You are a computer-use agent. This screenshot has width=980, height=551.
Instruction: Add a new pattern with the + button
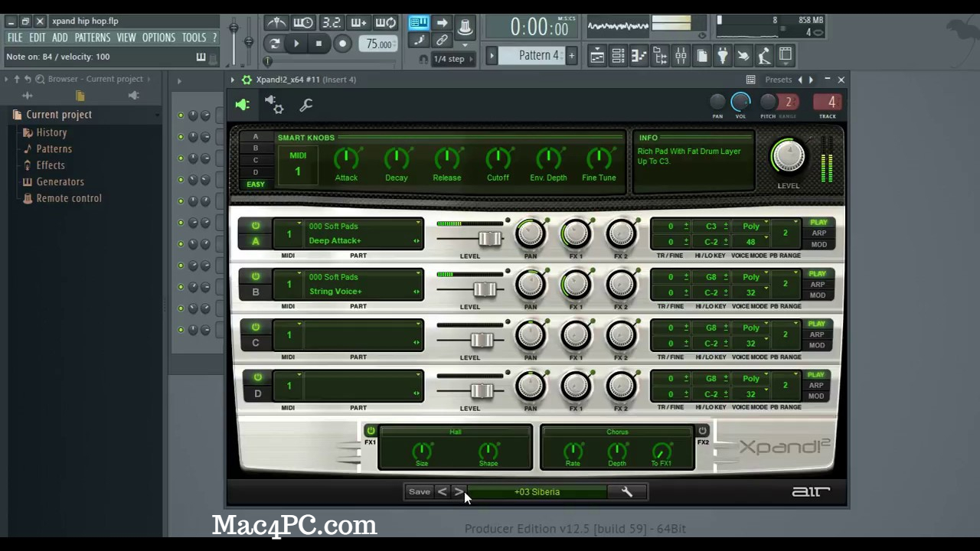(571, 55)
